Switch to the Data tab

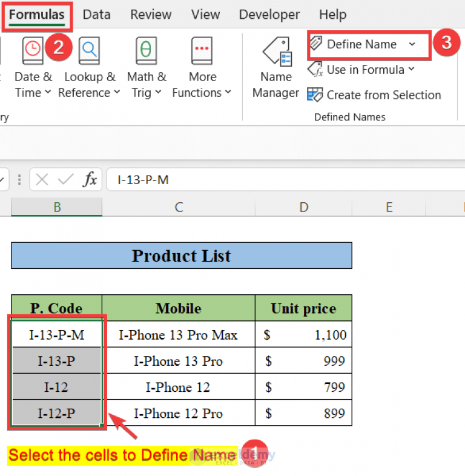click(96, 15)
